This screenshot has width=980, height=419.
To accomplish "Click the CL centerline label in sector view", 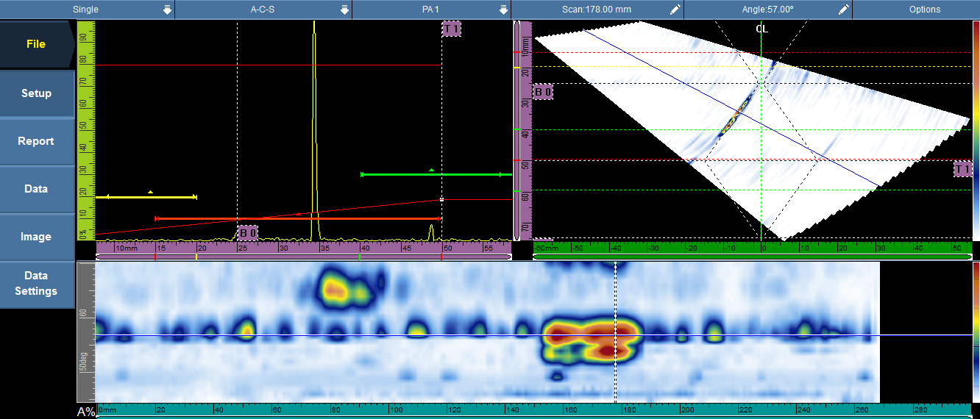I will click(761, 29).
